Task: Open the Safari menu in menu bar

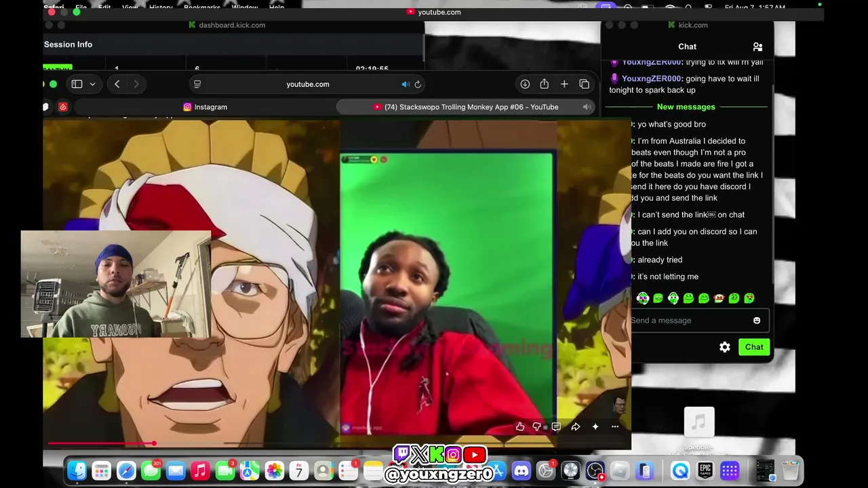Action: tap(54, 7)
